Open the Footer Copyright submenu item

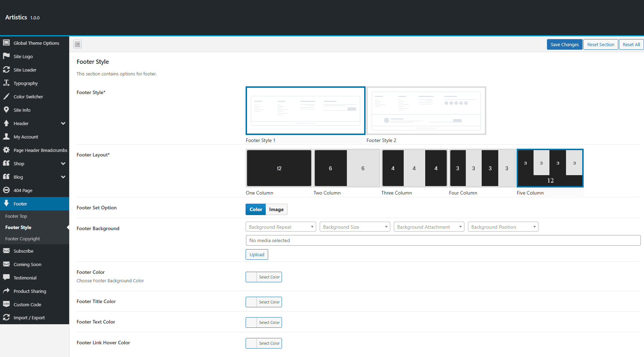(23, 239)
